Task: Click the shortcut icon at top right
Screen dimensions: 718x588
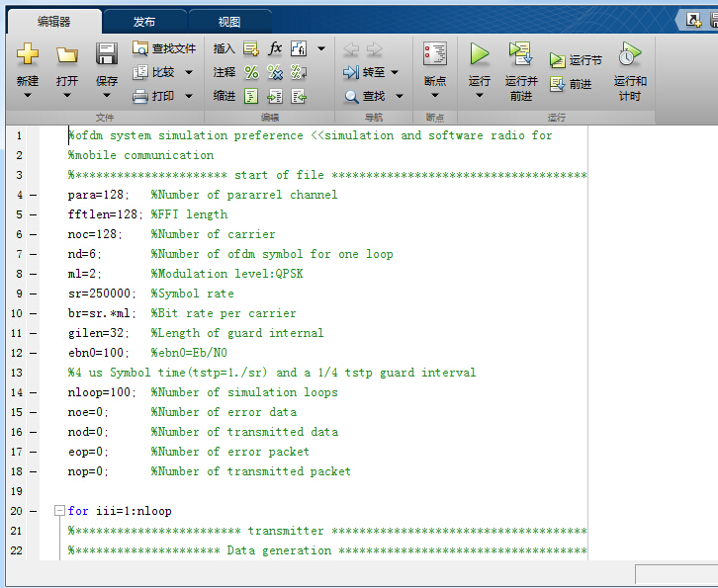Action: point(693,20)
